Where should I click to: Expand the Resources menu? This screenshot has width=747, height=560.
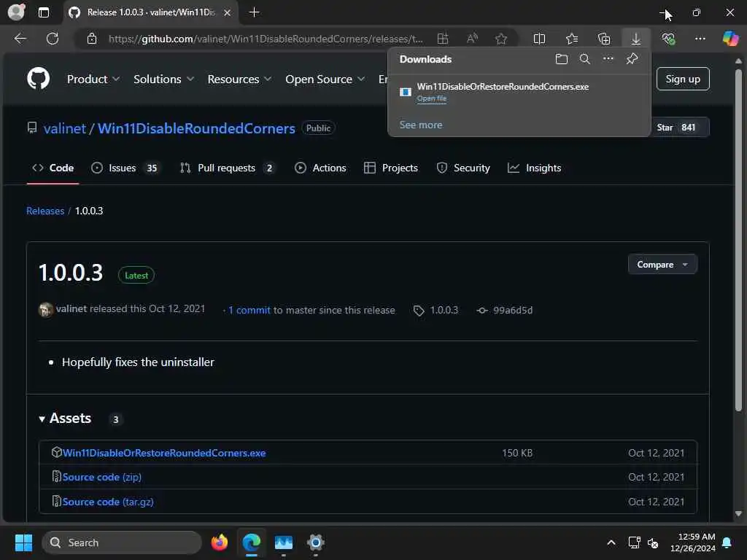[x=239, y=79]
